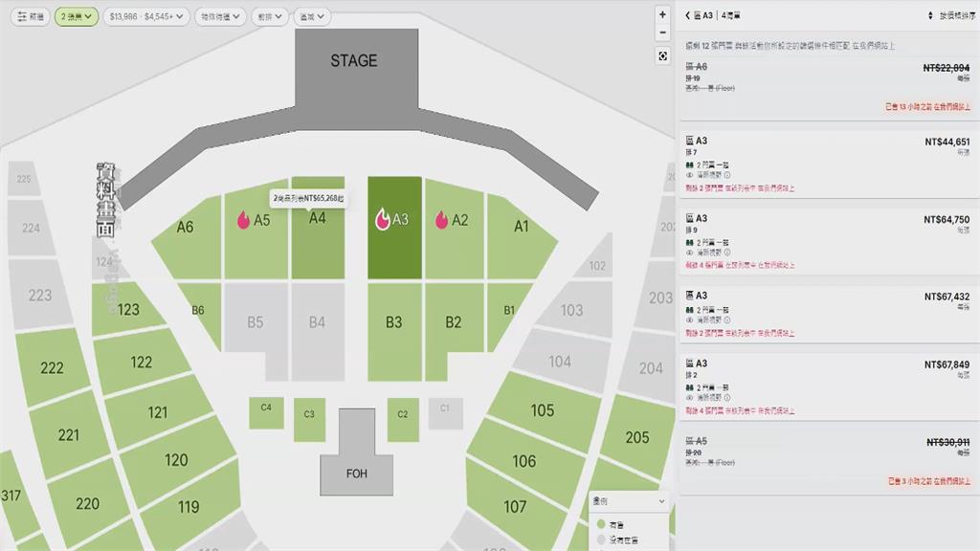Go back using the arrow beside A3
980x551 pixels.
click(x=687, y=15)
